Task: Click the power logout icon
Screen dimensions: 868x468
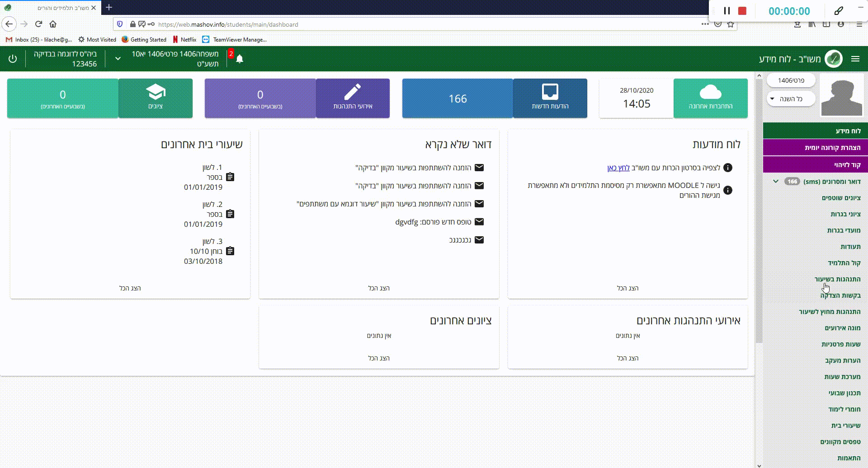Action: 13,59
